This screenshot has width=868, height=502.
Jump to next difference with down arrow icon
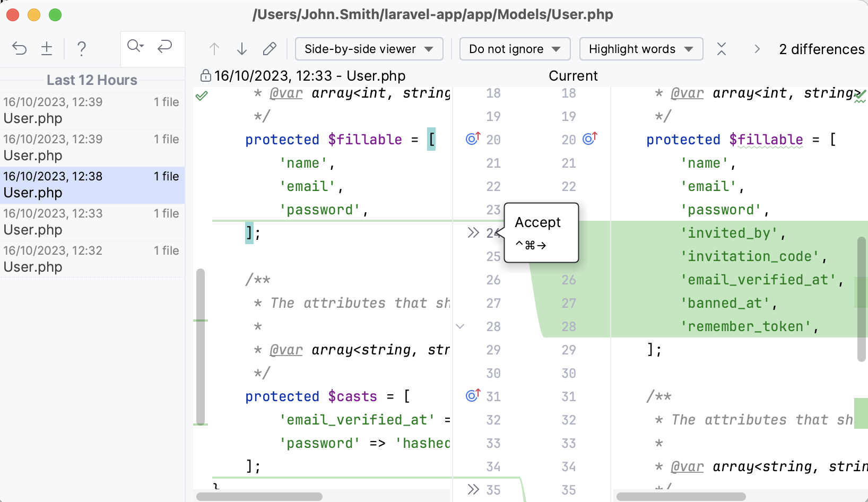(242, 48)
